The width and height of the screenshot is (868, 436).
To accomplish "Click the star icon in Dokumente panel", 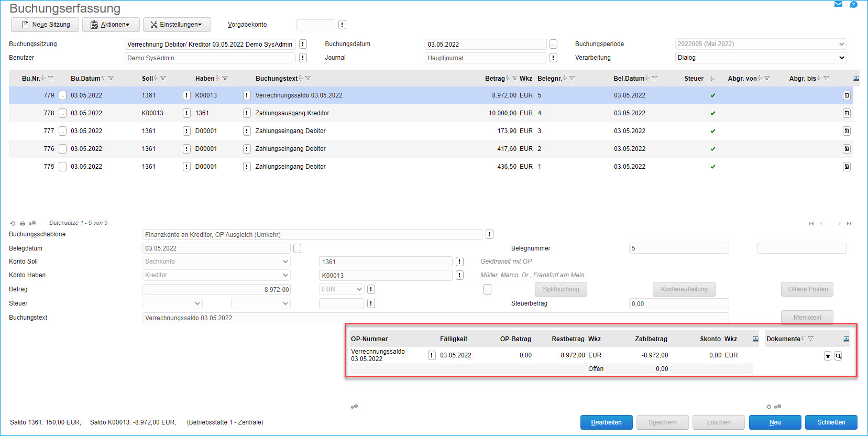I will 828,356.
